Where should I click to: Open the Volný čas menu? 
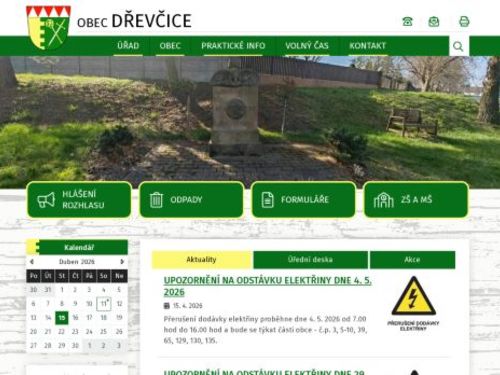click(x=307, y=46)
